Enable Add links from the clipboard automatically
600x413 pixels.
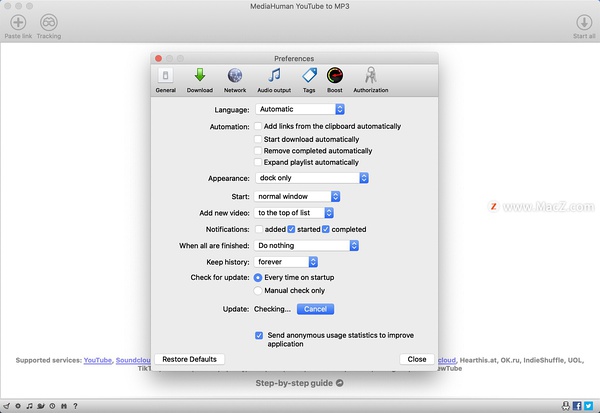[258, 126]
